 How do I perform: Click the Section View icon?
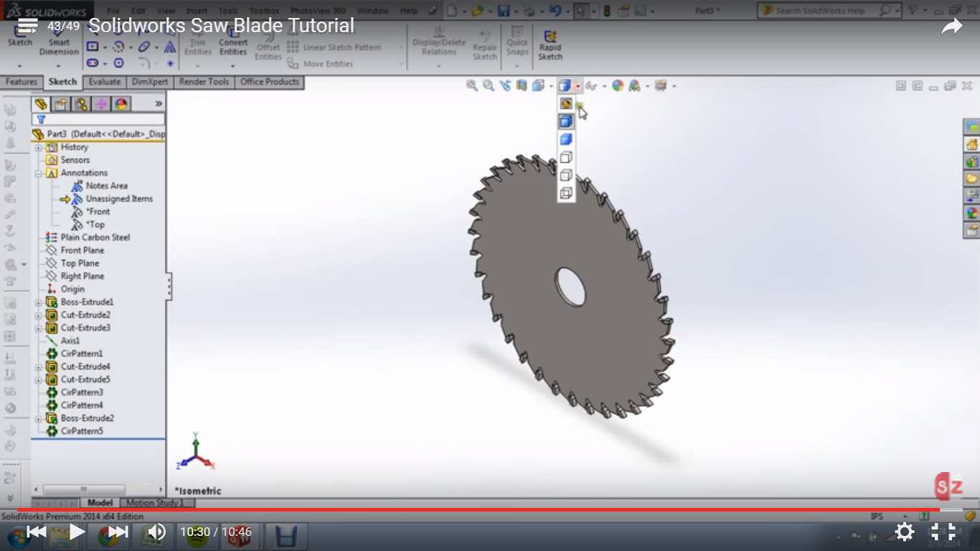522,85
